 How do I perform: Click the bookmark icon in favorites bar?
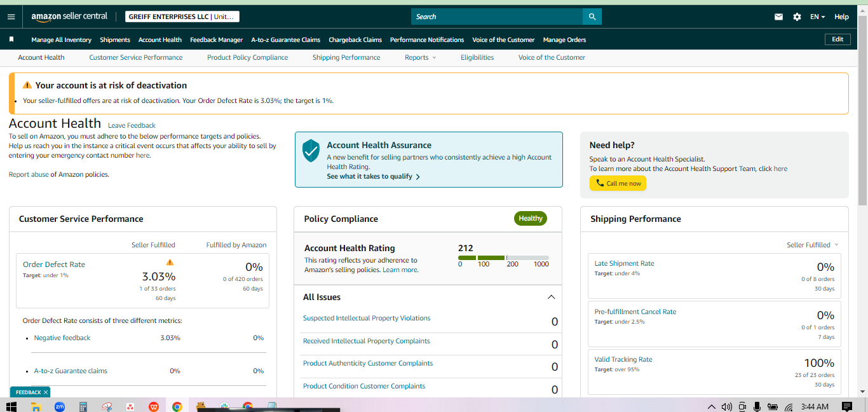[x=11, y=39]
